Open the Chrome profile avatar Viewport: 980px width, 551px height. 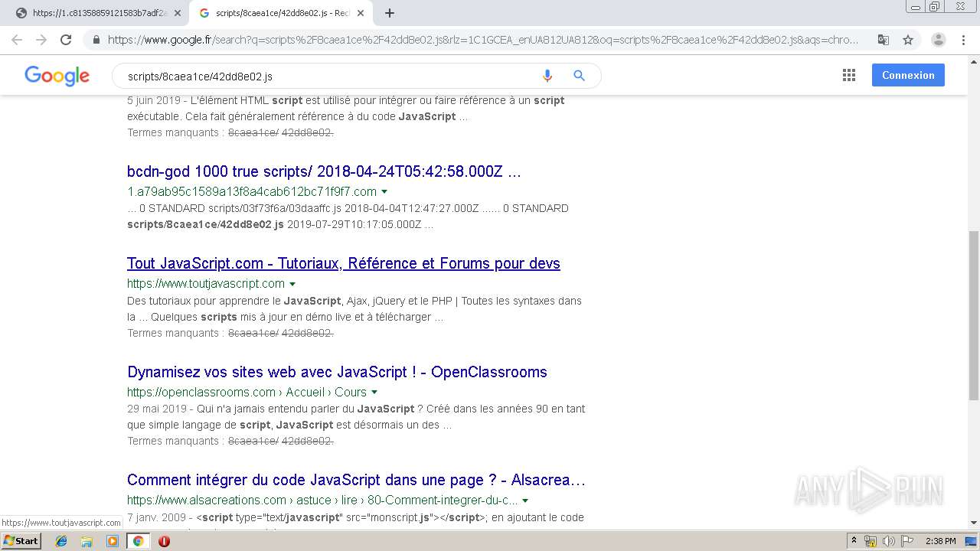[938, 40]
